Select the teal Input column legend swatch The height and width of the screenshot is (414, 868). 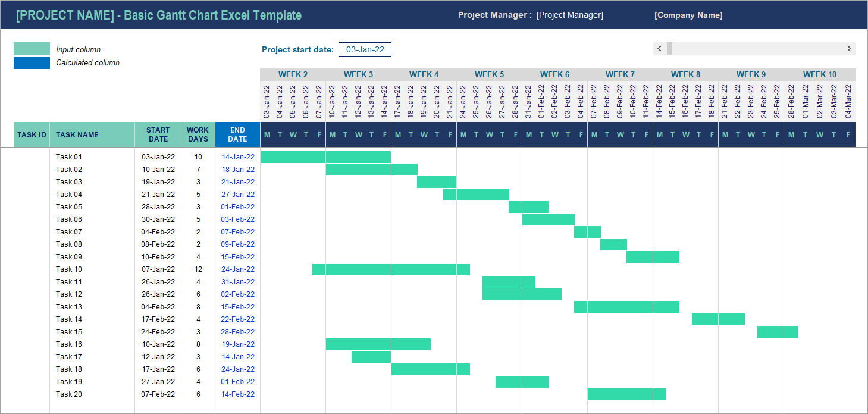click(31, 49)
